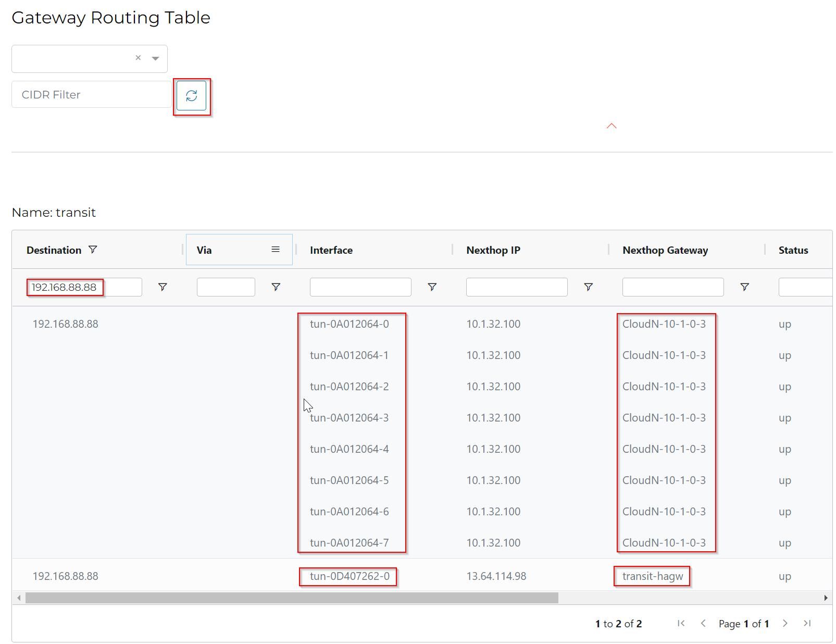This screenshot has height=644, width=836.
Task: Open the gateway selector dropdown arrow
Action: (x=155, y=58)
